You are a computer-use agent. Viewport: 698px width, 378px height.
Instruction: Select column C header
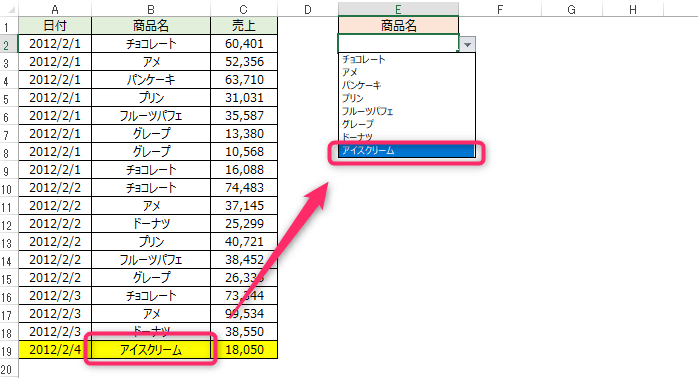click(243, 9)
